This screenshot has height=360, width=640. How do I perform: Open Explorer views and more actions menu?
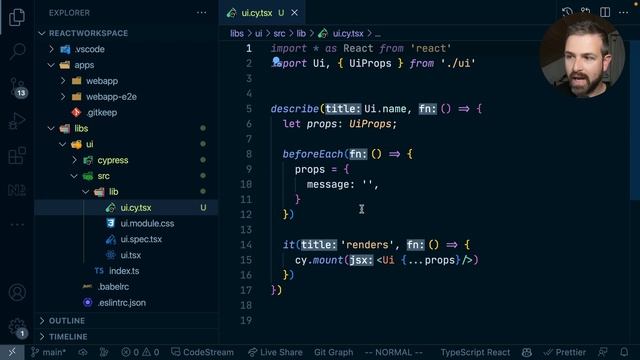pyautogui.click(x=201, y=13)
